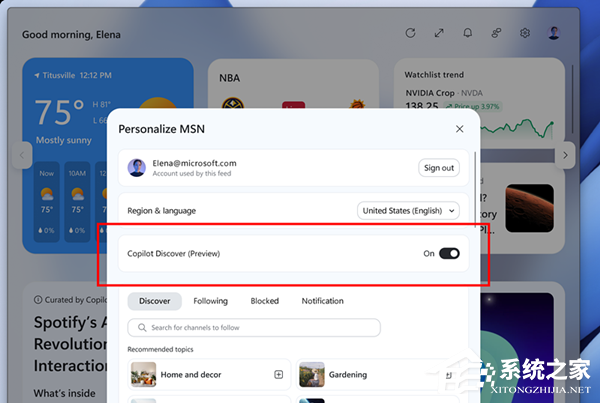Open the United States (English) region dropdown

pos(408,210)
